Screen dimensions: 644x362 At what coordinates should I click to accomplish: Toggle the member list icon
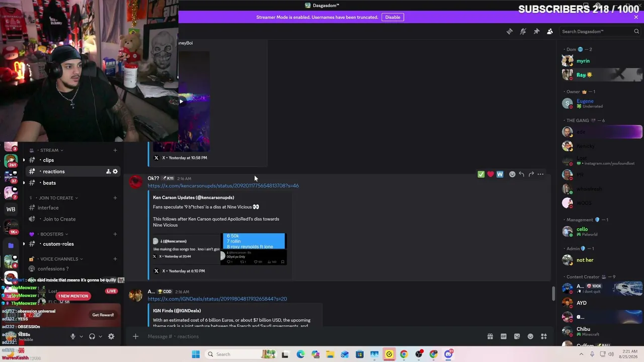coord(550,31)
